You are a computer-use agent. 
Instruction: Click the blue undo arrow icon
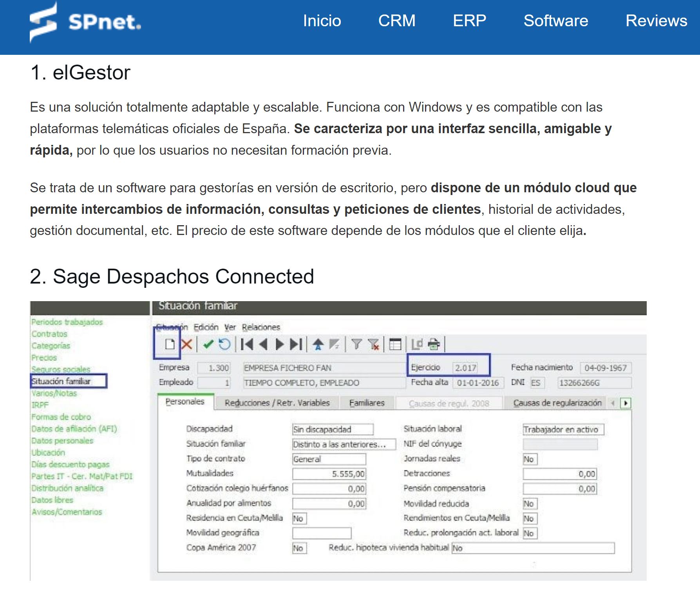pos(224,344)
